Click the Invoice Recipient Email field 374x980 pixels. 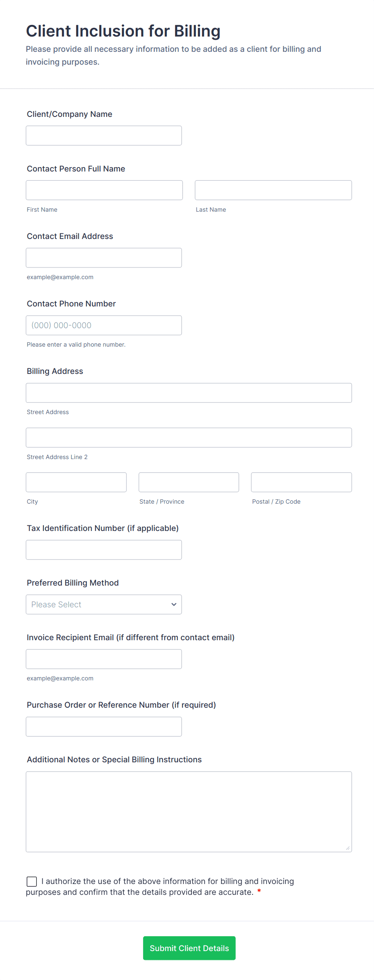(104, 659)
